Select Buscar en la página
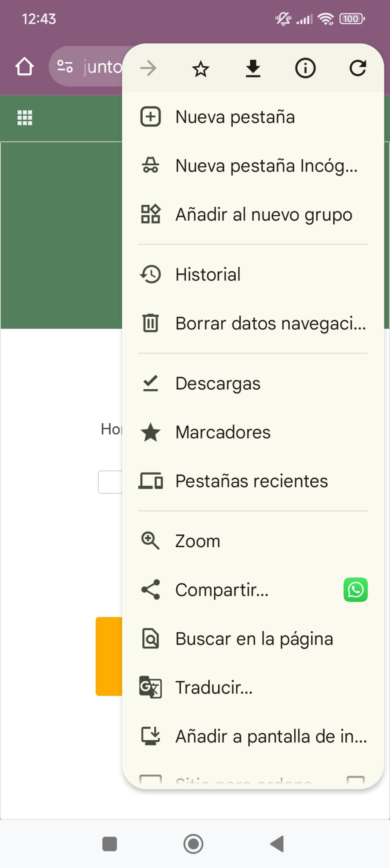This screenshot has height=868, width=390. pyautogui.click(x=254, y=639)
